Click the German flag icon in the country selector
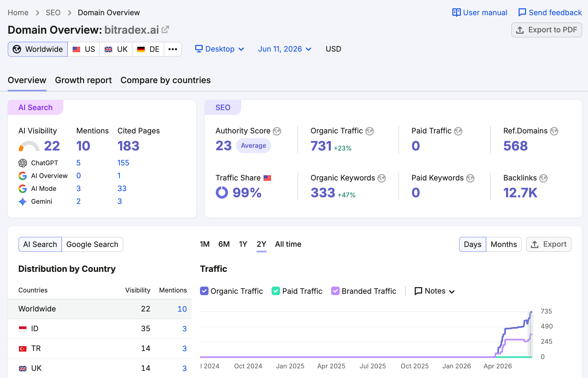 tap(141, 49)
